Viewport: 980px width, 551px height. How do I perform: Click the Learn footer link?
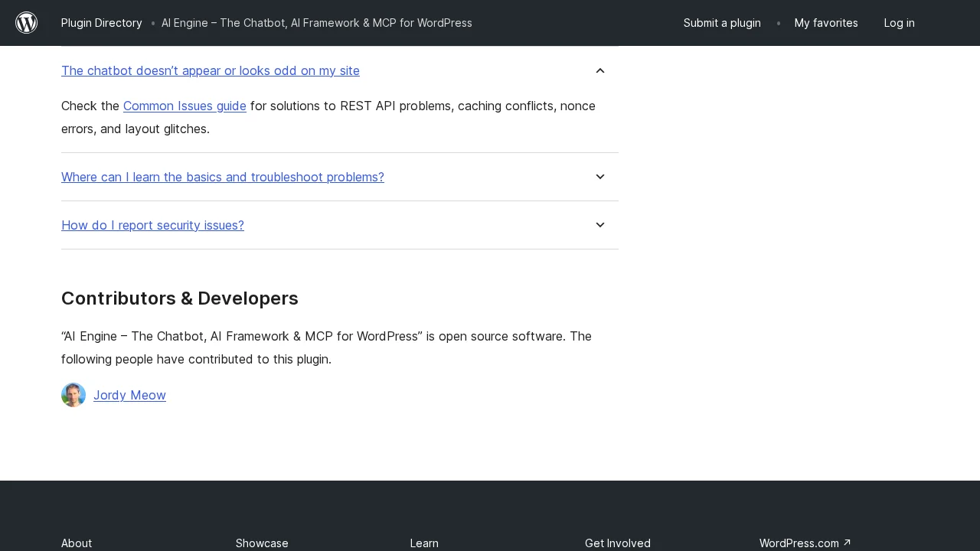click(x=424, y=543)
